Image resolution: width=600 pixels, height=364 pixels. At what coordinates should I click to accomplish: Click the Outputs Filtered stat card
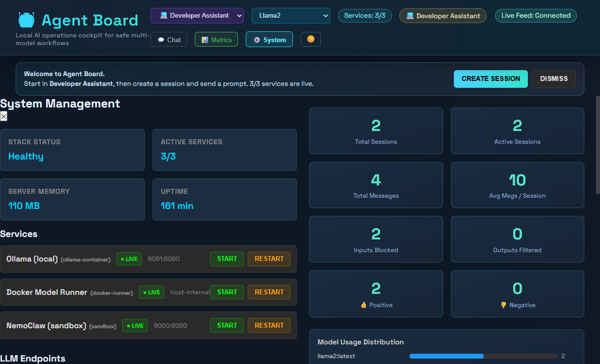click(x=518, y=239)
